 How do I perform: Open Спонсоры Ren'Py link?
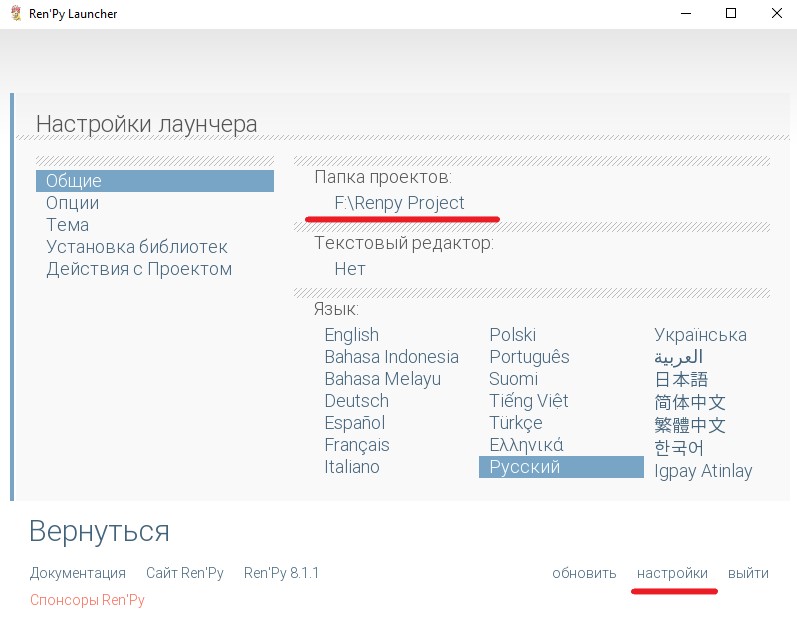click(x=87, y=600)
